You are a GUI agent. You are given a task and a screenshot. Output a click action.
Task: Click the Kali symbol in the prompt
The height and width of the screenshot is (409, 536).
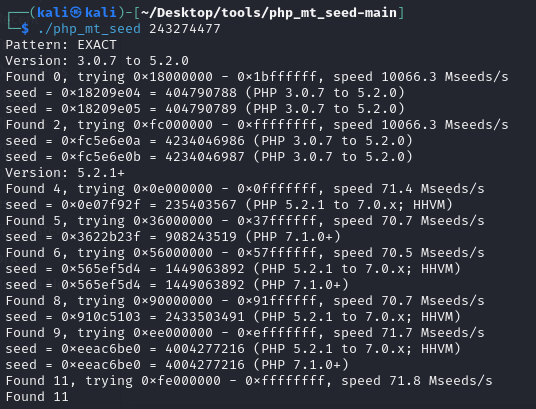click(76, 13)
